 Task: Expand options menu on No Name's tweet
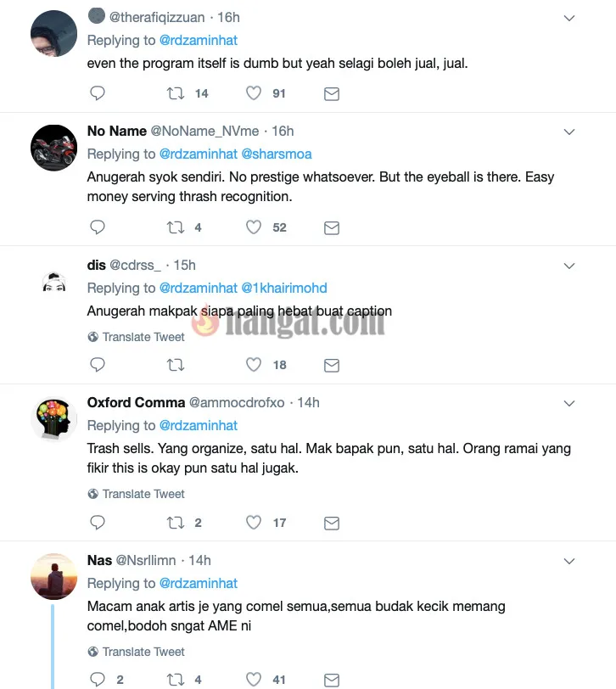(569, 132)
